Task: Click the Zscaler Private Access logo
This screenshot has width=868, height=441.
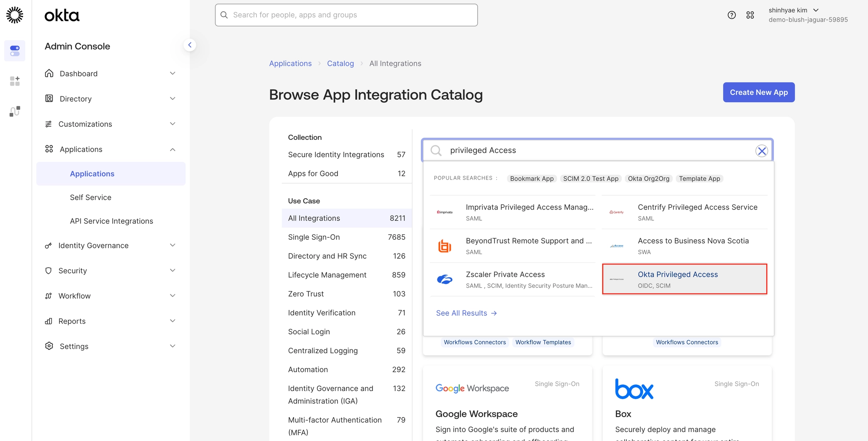Action: click(445, 280)
